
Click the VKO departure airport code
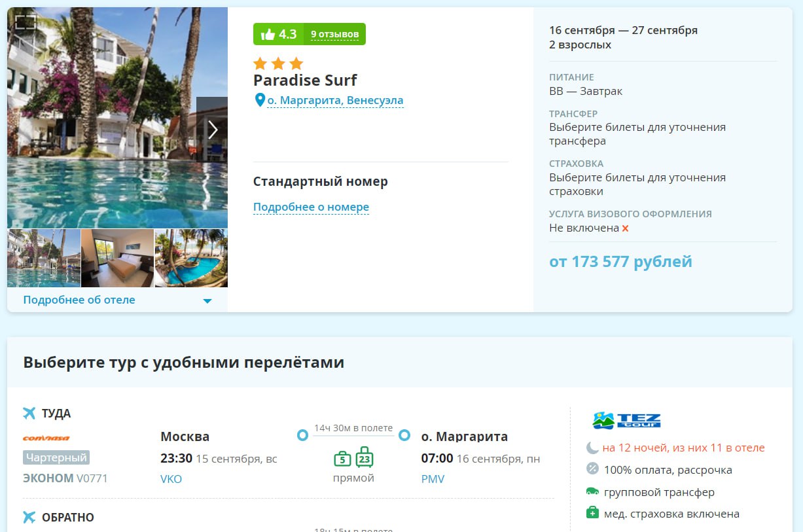point(171,479)
